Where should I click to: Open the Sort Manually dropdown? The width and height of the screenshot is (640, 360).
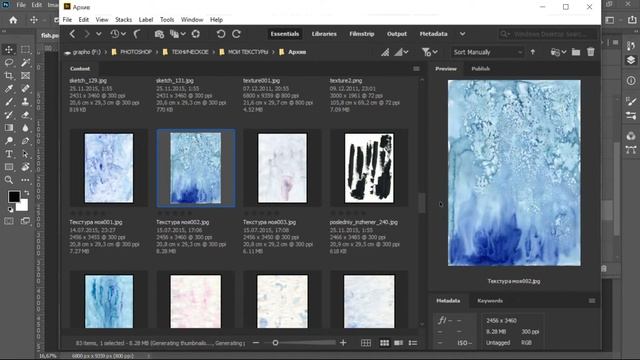tap(487, 52)
